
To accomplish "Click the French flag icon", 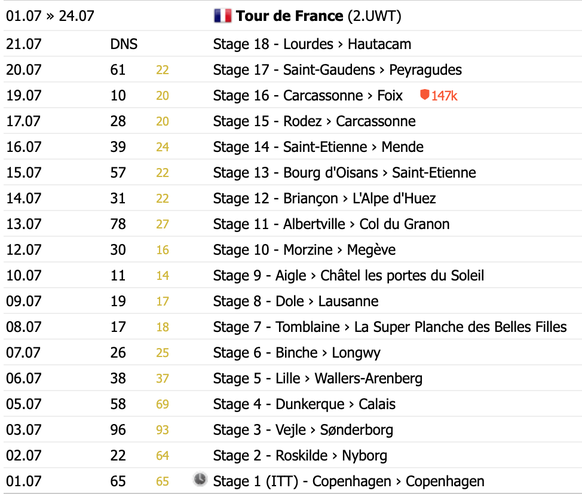I will pyautogui.click(x=223, y=16).
